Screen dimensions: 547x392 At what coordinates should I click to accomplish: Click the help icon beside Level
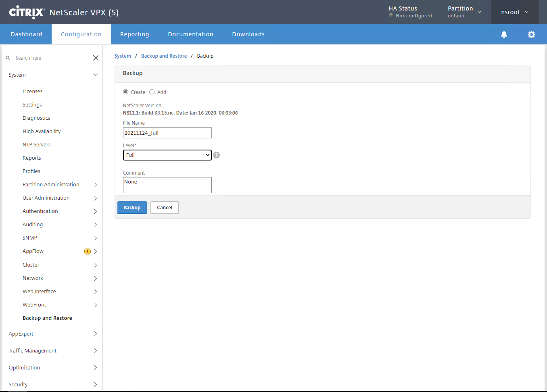(217, 155)
